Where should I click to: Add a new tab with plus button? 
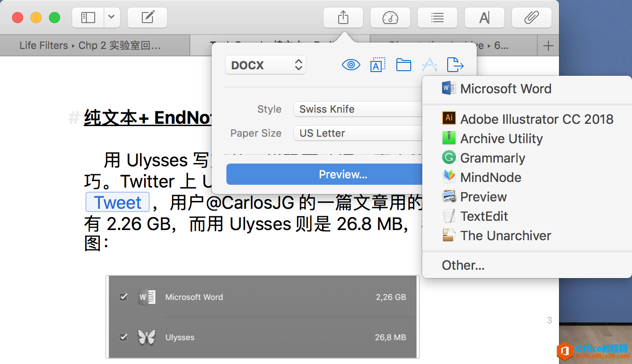coord(548,46)
